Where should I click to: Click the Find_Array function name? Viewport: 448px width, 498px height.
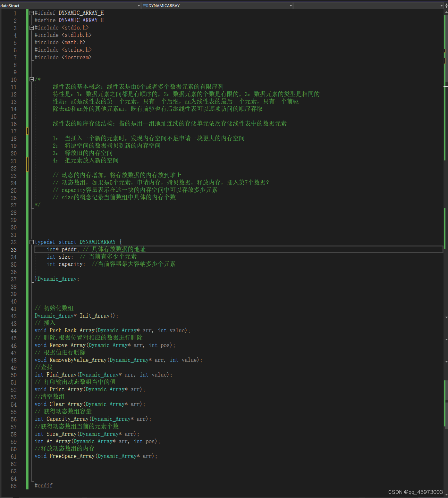point(62,375)
